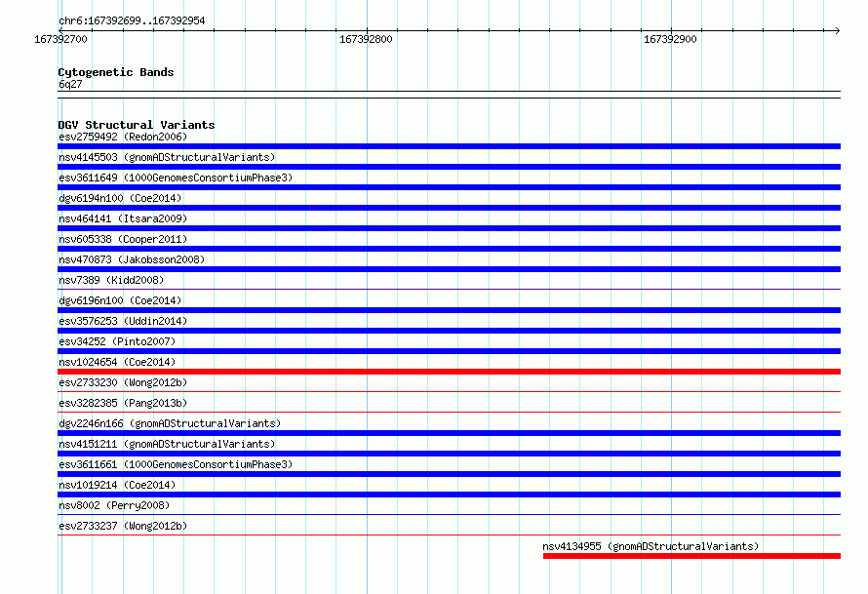Click ruler position label 167392900

point(670,39)
